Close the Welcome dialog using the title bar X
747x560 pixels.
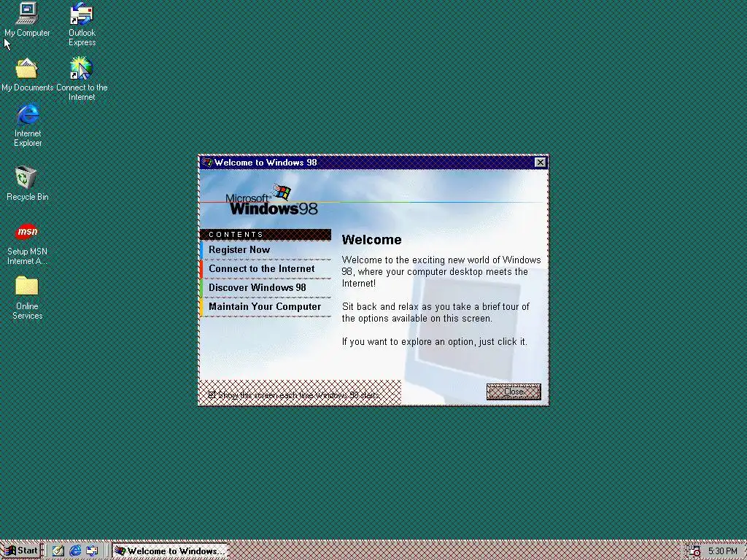[541, 163]
